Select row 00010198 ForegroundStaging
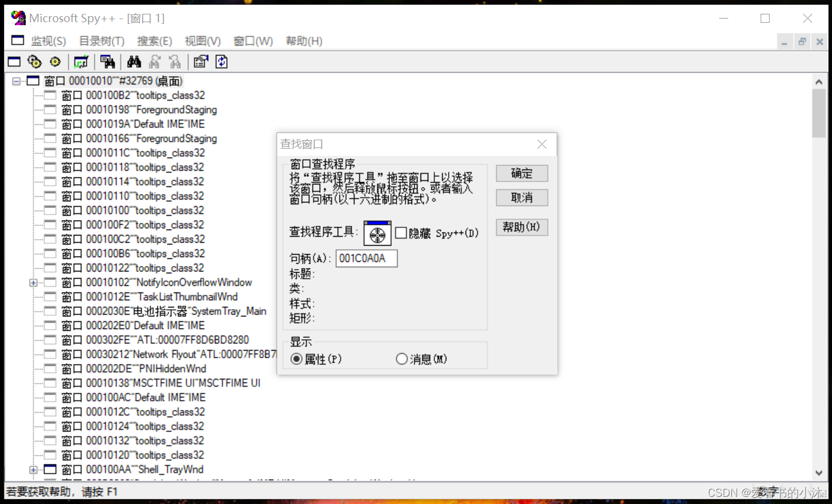832x504 pixels. pyautogui.click(x=139, y=110)
